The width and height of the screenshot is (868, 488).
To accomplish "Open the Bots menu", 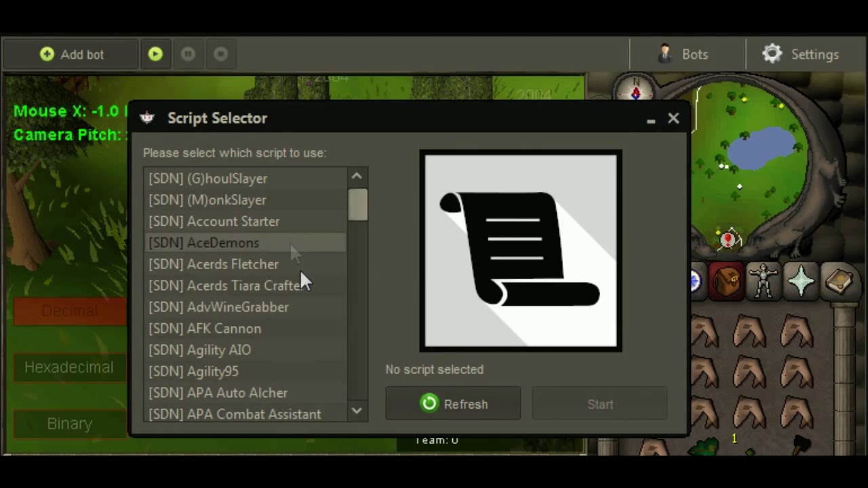I will 684,54.
